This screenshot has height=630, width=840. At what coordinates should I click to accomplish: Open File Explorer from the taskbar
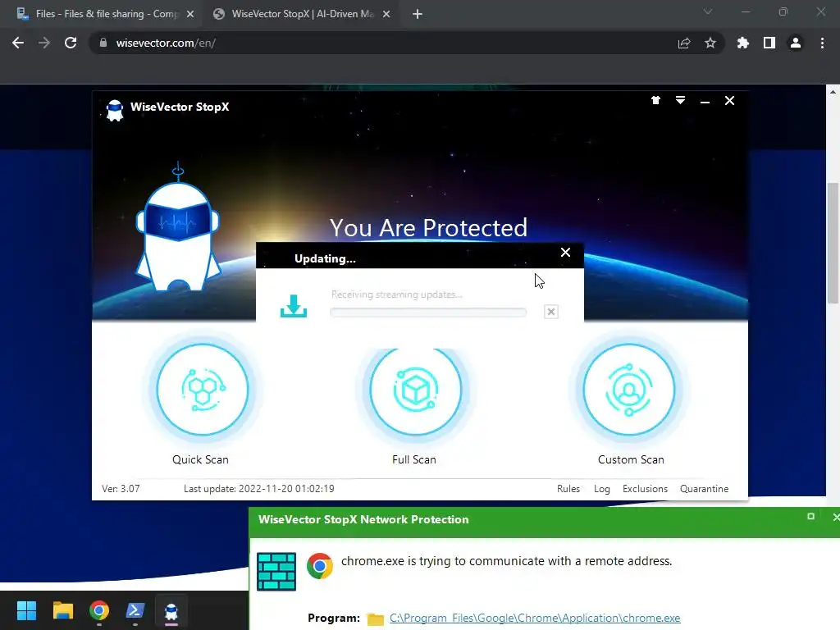[62, 610]
